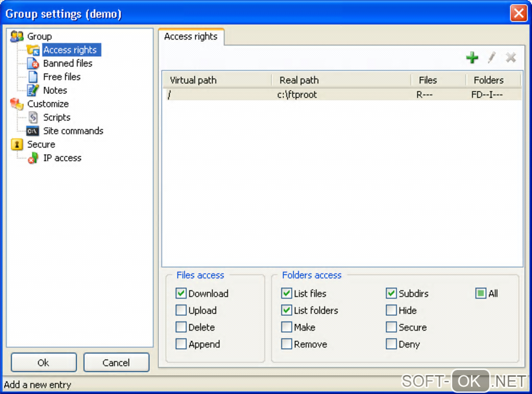Sort by Files column header

coord(438,80)
